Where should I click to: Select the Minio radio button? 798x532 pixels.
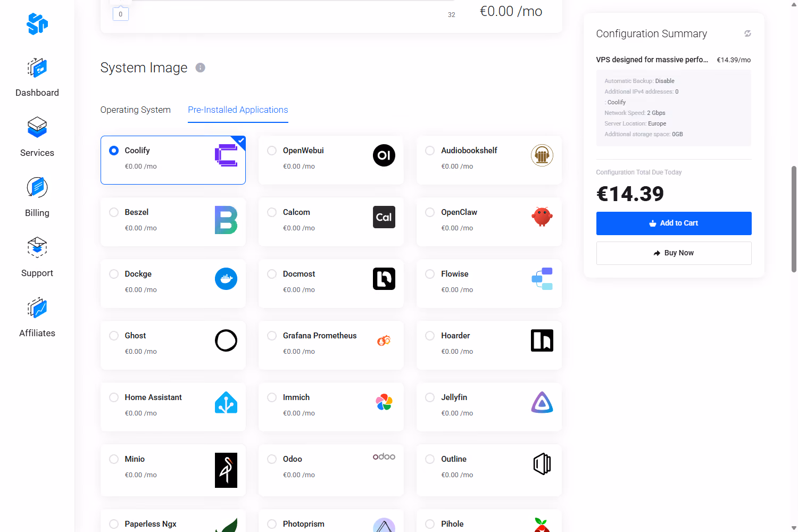pyautogui.click(x=114, y=459)
